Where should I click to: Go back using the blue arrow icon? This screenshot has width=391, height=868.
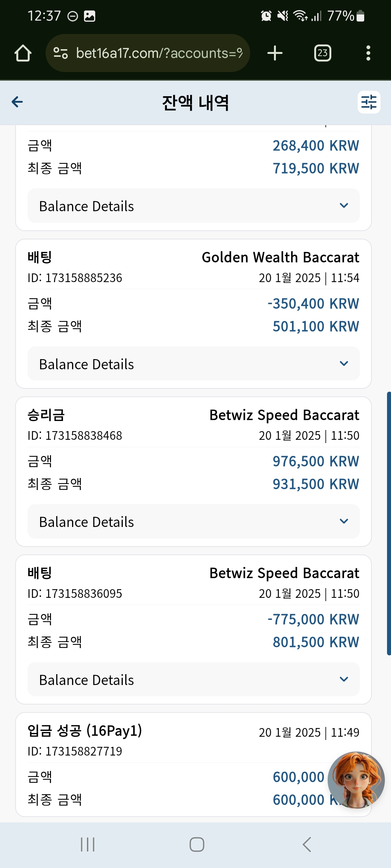pos(17,102)
